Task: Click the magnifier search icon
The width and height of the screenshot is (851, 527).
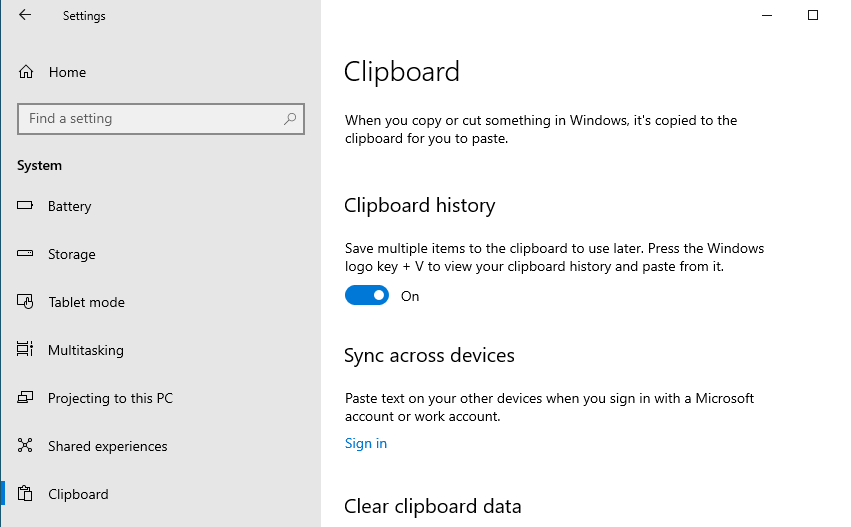Action: tap(290, 118)
